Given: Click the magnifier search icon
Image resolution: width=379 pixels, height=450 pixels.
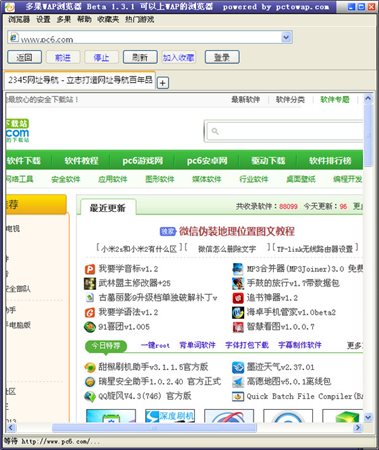Looking at the screenshot, I should [215, 131].
